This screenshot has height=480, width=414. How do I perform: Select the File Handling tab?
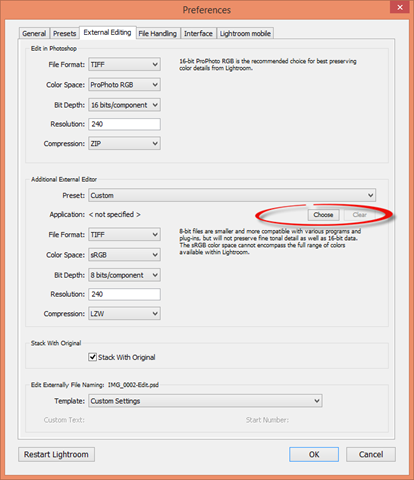click(158, 33)
